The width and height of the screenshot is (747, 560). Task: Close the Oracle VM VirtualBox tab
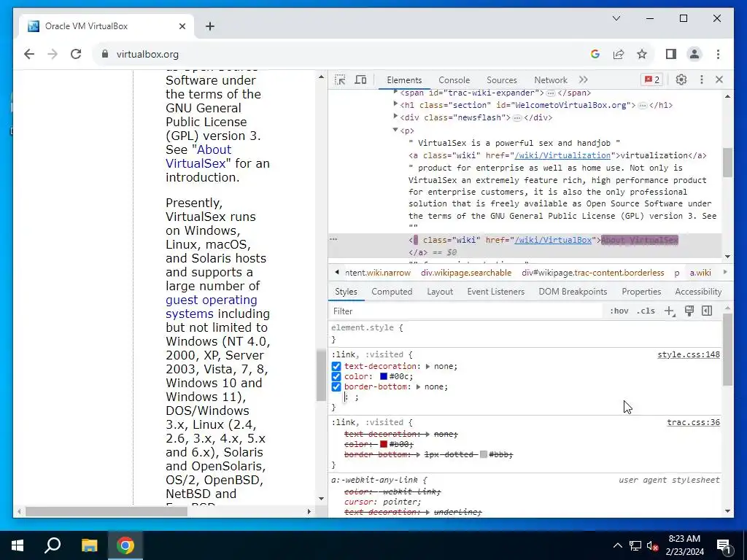point(182,26)
